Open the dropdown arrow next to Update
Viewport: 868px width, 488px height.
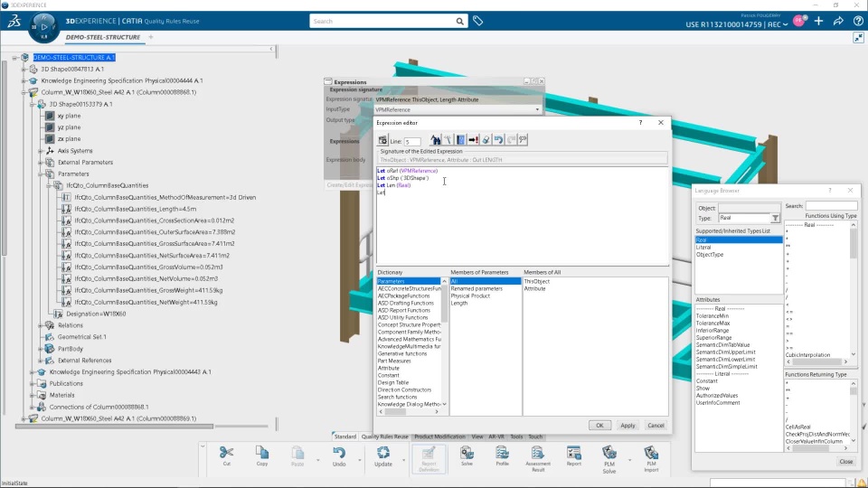coord(403,460)
